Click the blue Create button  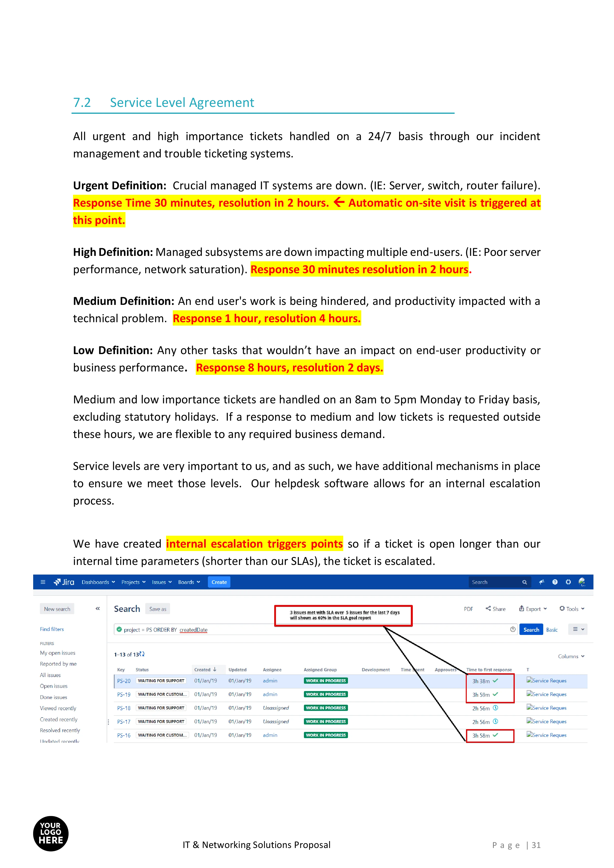pos(219,582)
